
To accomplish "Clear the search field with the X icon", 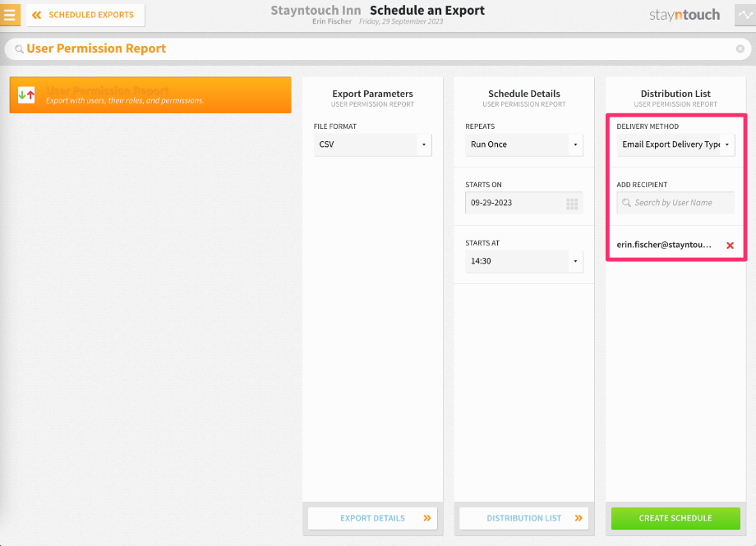I will pos(740,48).
